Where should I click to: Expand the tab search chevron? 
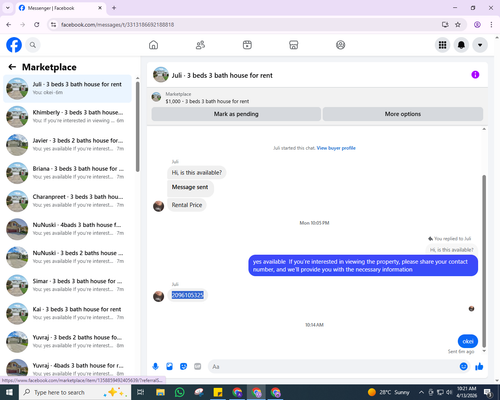(8, 8)
